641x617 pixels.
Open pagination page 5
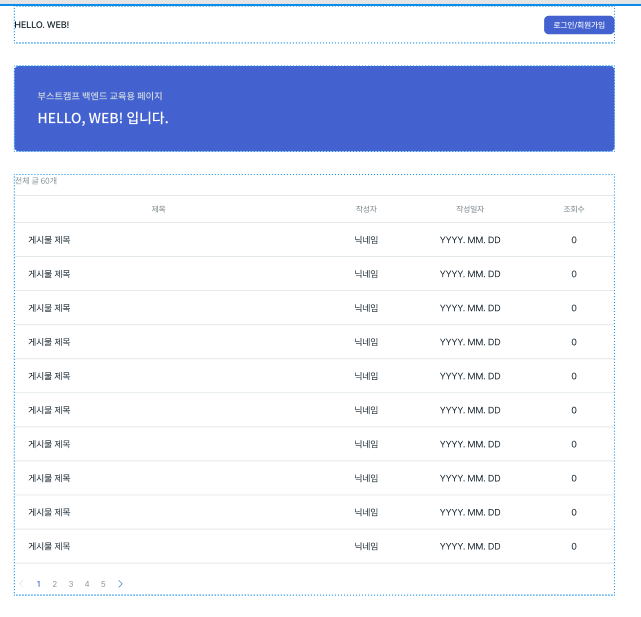pyautogui.click(x=103, y=584)
